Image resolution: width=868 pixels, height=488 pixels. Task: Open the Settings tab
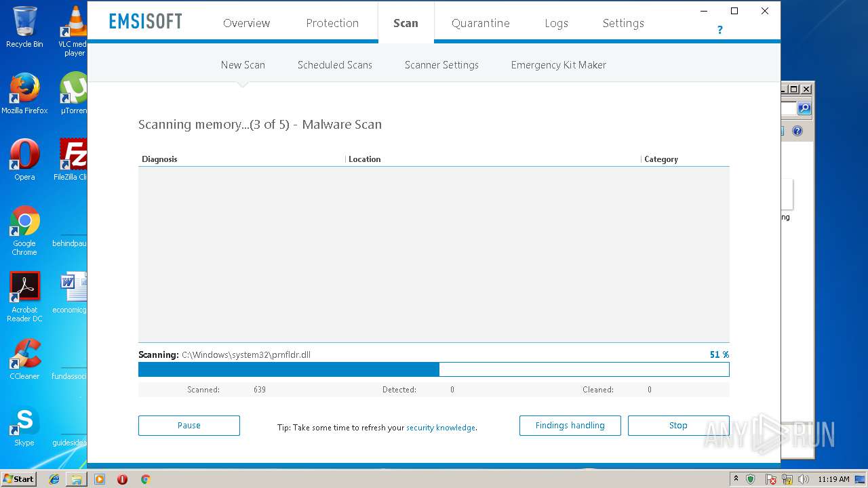(x=623, y=23)
